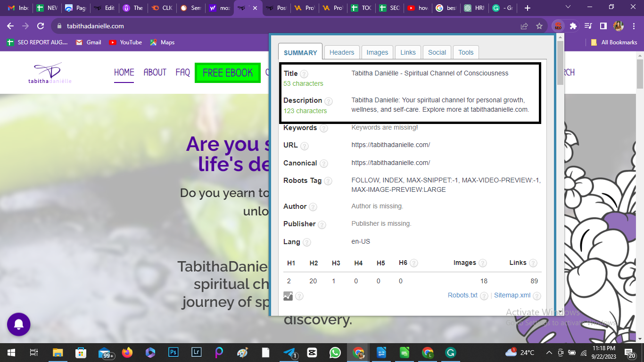This screenshot has width=644, height=362.
Task: Click the FREE EBOOK button
Action: (x=228, y=73)
